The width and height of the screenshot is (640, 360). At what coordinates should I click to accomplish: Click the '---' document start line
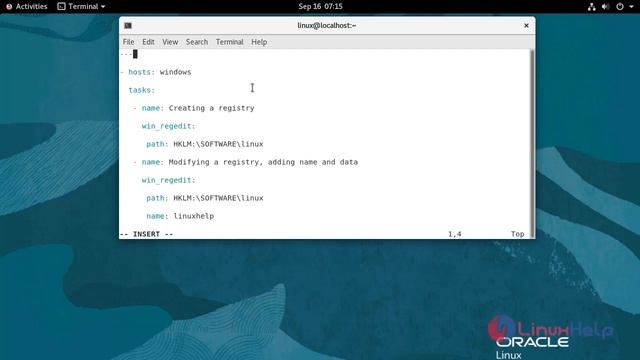pyautogui.click(x=126, y=54)
